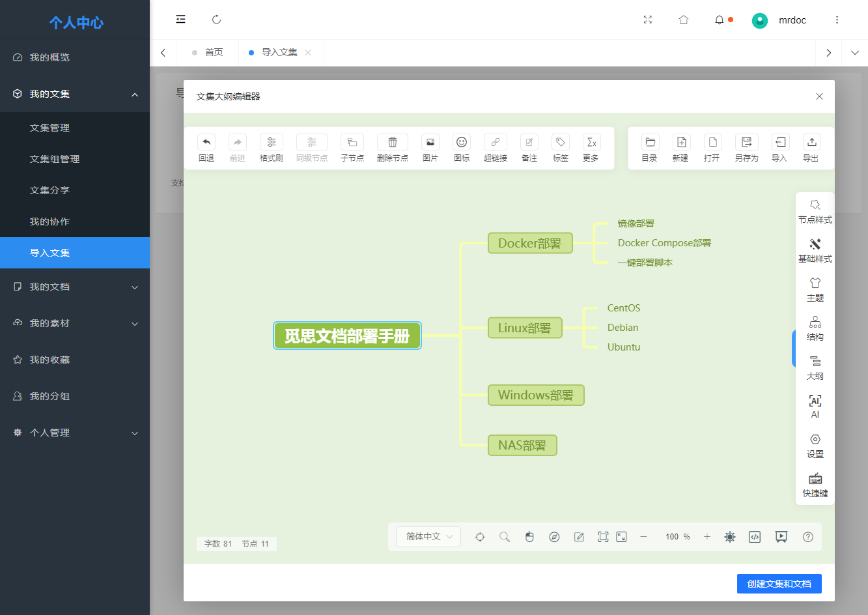Toggle the edit mode pencil icon

[579, 537]
